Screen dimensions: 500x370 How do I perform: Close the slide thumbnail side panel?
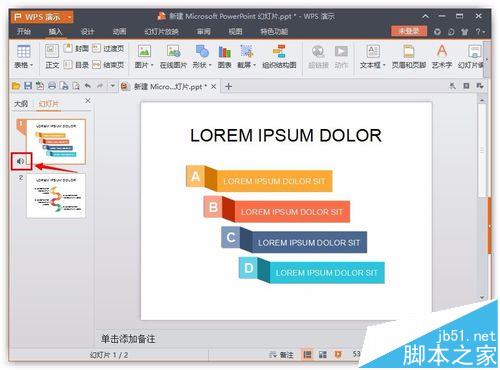(88, 100)
